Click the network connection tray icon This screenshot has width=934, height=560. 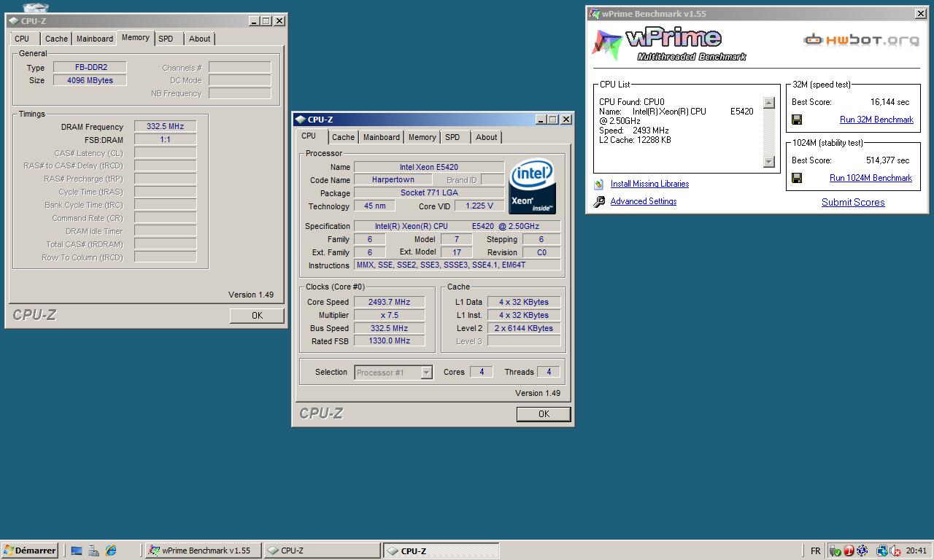pos(882,551)
